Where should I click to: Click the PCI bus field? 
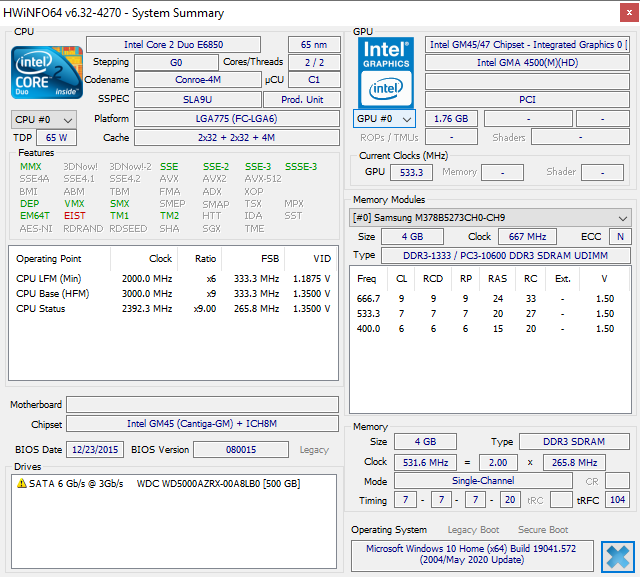click(527, 100)
